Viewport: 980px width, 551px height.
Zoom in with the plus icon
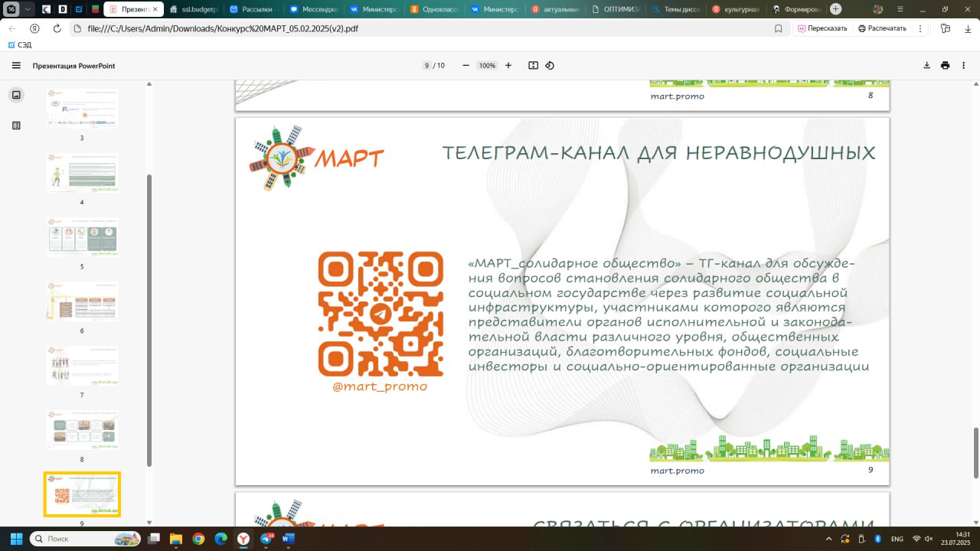point(508,66)
